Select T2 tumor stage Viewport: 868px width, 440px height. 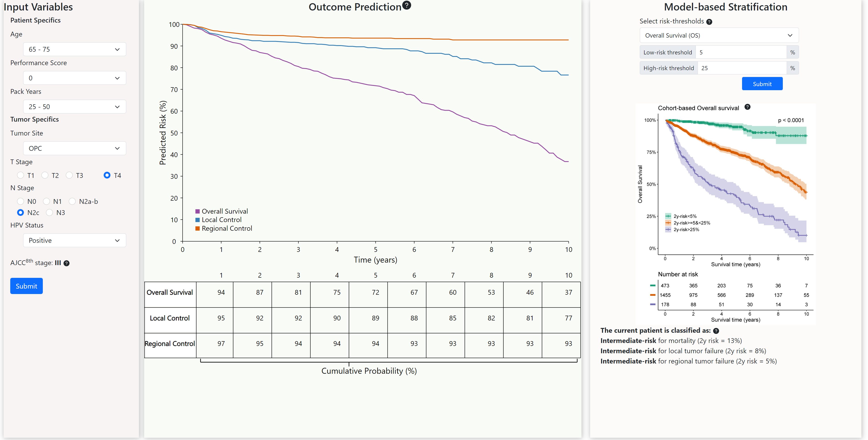(x=45, y=175)
